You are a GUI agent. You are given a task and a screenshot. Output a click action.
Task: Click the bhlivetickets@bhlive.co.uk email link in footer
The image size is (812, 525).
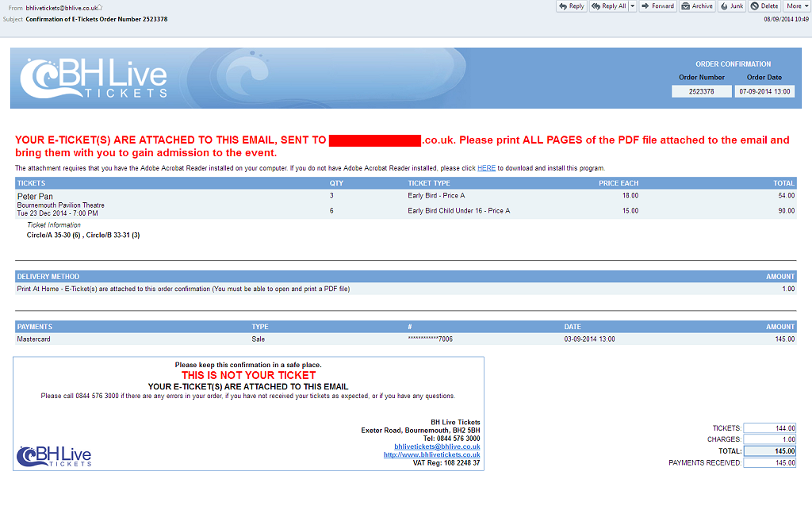click(x=437, y=446)
